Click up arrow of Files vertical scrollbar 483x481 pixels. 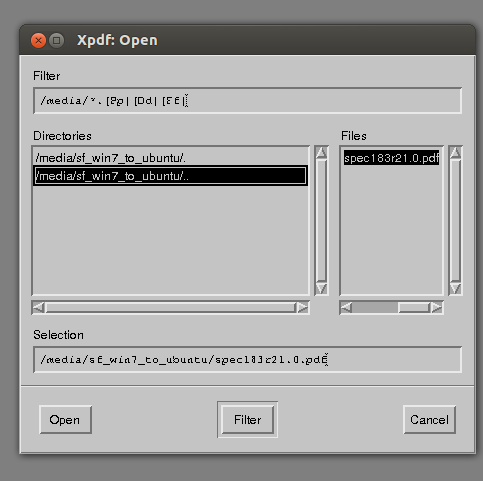(455, 153)
